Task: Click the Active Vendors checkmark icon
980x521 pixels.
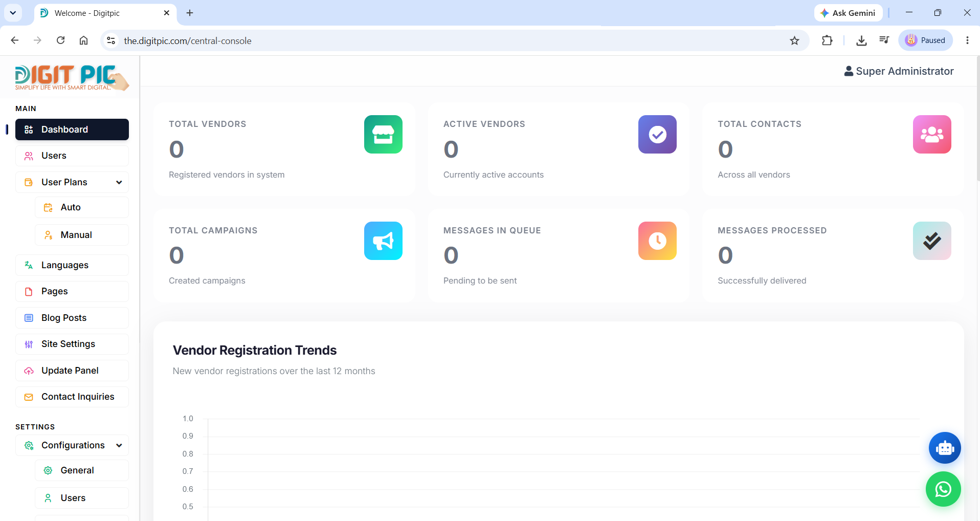Action: click(657, 134)
